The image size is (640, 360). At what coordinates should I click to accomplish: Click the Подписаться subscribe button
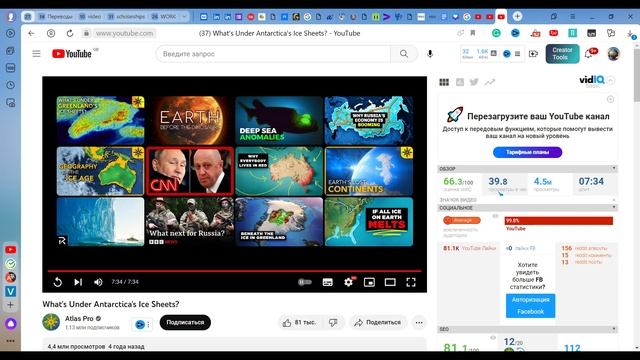coord(185,322)
